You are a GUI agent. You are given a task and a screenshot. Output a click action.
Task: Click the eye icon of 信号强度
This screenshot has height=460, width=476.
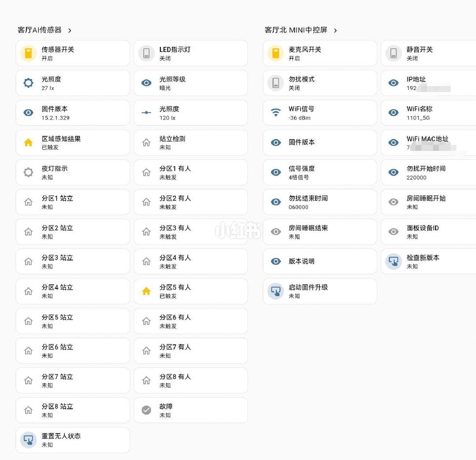point(275,172)
